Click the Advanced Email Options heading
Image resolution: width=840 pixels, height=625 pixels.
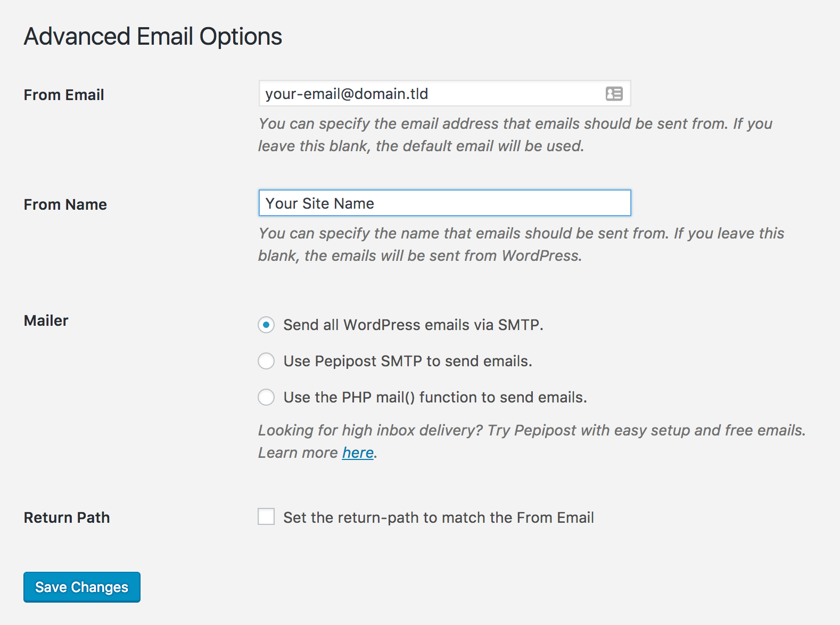pos(153,37)
